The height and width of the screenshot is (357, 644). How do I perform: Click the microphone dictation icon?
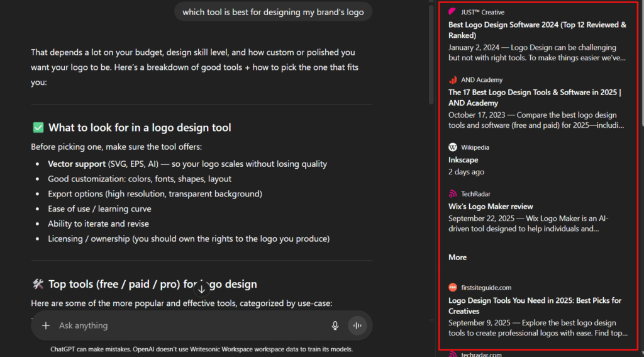(x=335, y=326)
